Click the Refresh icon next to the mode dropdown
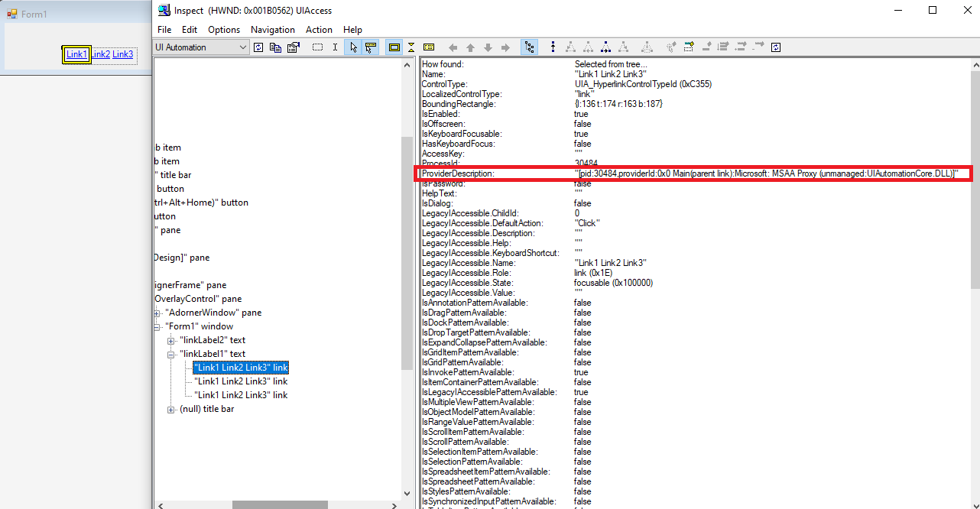 pos(258,47)
